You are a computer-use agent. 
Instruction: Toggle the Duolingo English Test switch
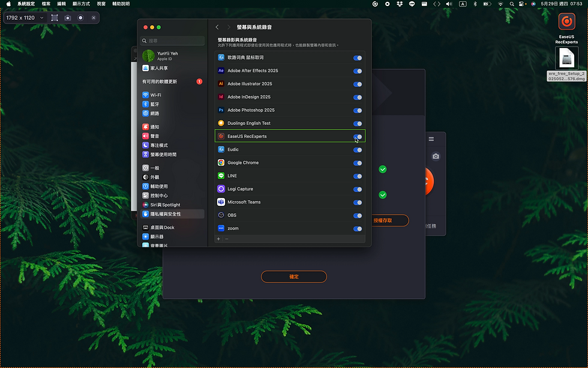pos(358,124)
